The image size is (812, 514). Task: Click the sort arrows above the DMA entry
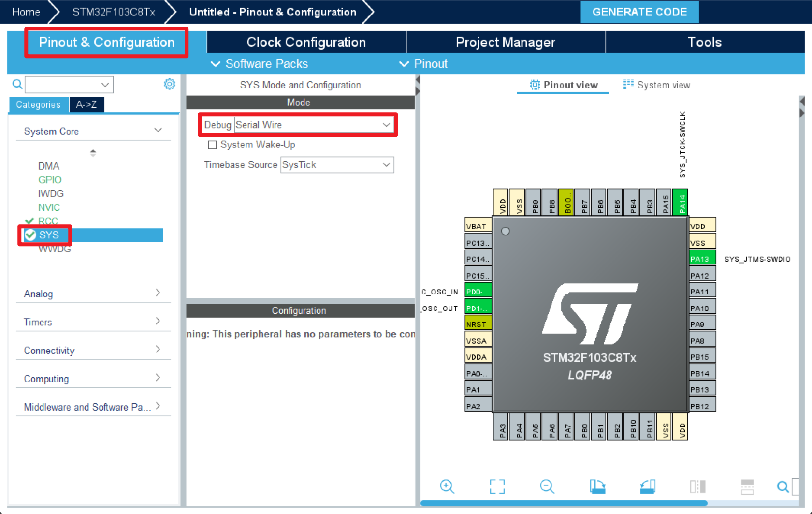click(x=93, y=153)
